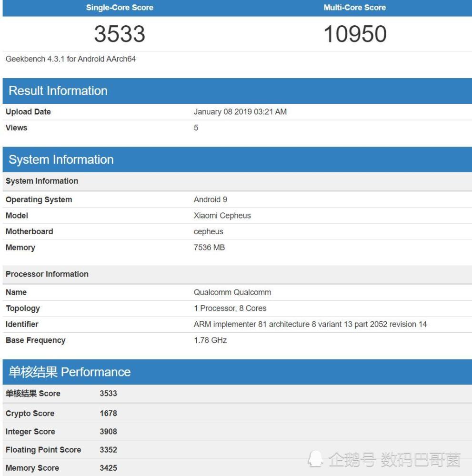Image resolution: width=472 pixels, height=476 pixels.
Task: Open the Geekbench 4.3.1 for Android link
Action: (70, 59)
